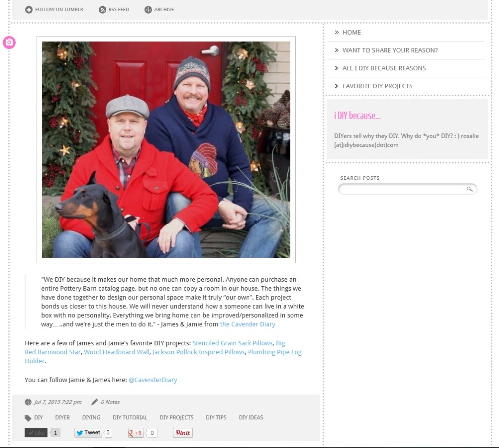The height and width of the screenshot is (448, 499).
Task: Toggle the Like button
Action: (36, 433)
